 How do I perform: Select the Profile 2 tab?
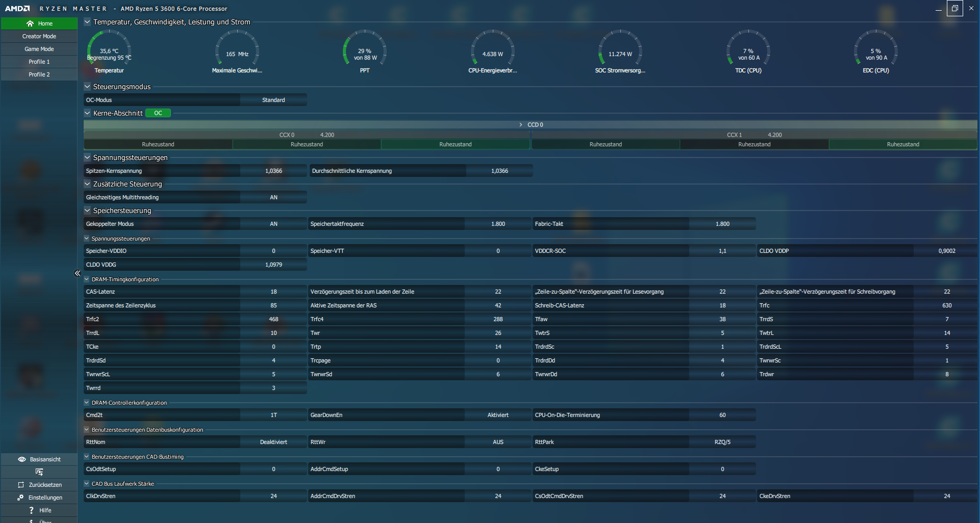tap(39, 74)
